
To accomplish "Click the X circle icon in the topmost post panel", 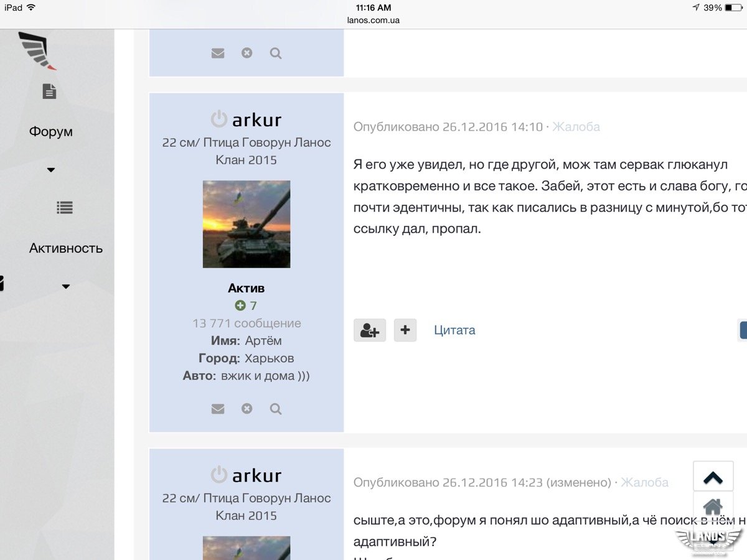I will (247, 54).
